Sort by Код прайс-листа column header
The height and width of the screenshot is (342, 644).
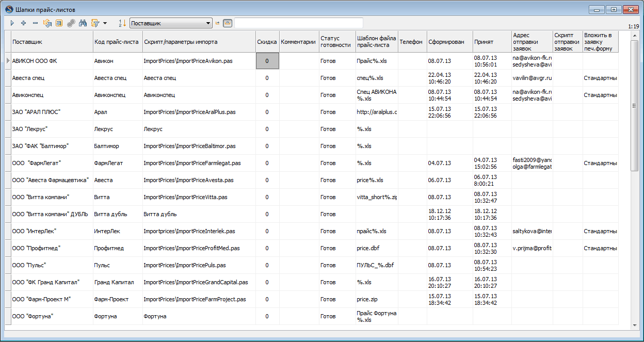point(118,42)
